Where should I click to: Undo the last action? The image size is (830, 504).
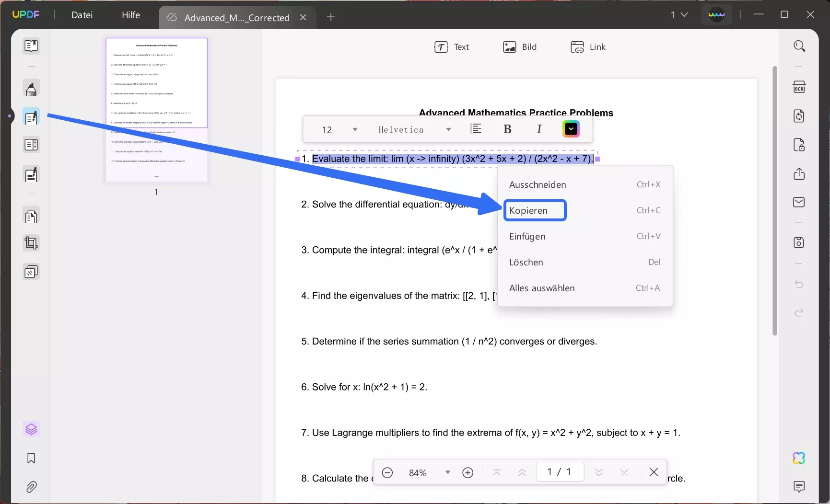coord(799,284)
